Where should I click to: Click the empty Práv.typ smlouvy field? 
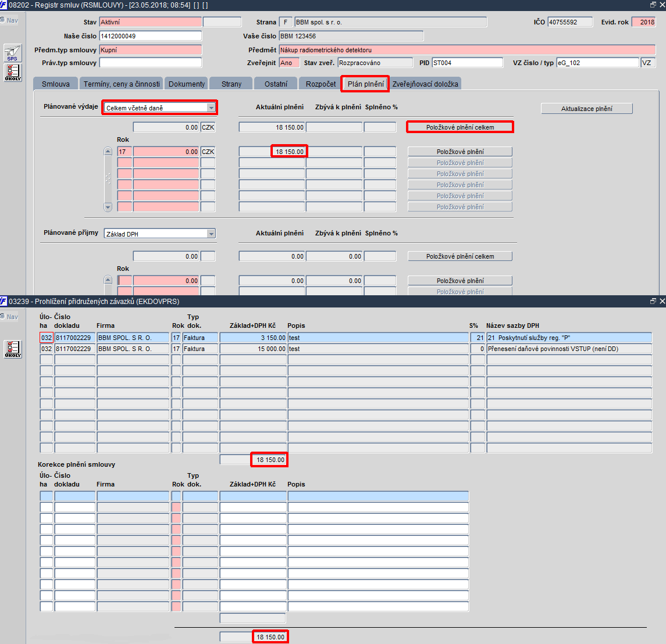tap(151, 63)
